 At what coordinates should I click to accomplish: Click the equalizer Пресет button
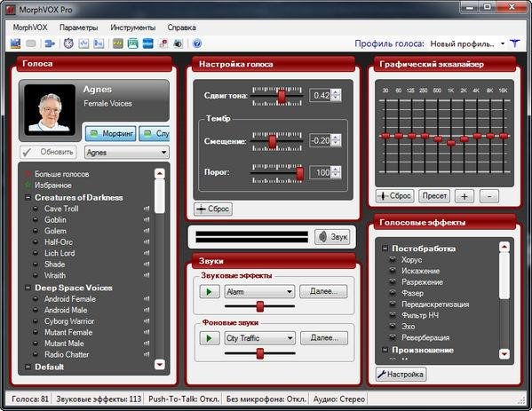tap(434, 196)
